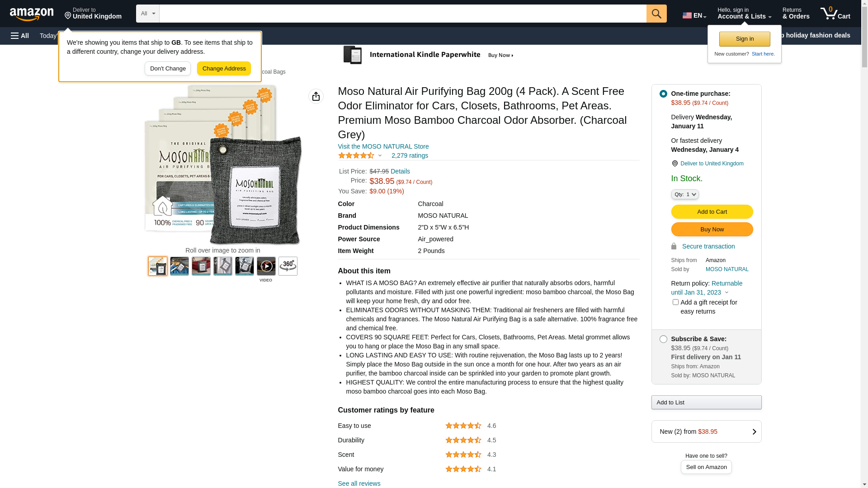
Task: Select One-time purchase option
Action: 663,94
